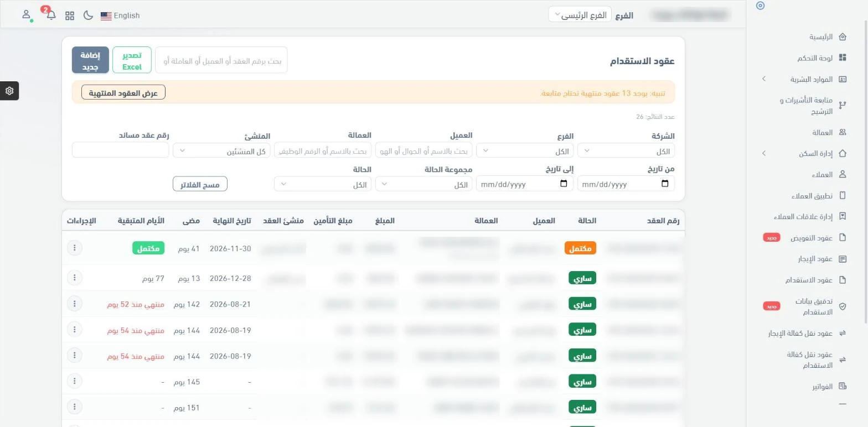Screen dimensions: 868x427
Task: Open actions menu for 2026-11-30 row
Action: click(74, 248)
